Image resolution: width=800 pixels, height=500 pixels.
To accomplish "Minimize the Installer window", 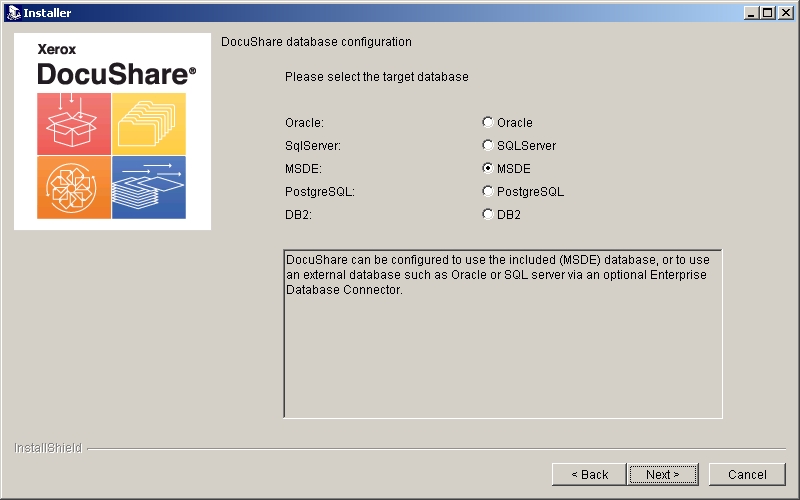I will (751, 13).
